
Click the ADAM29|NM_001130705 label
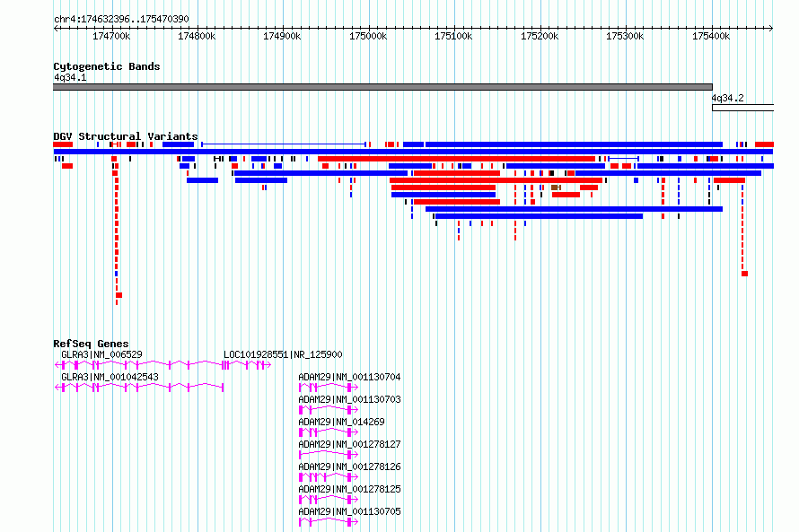click(x=349, y=511)
